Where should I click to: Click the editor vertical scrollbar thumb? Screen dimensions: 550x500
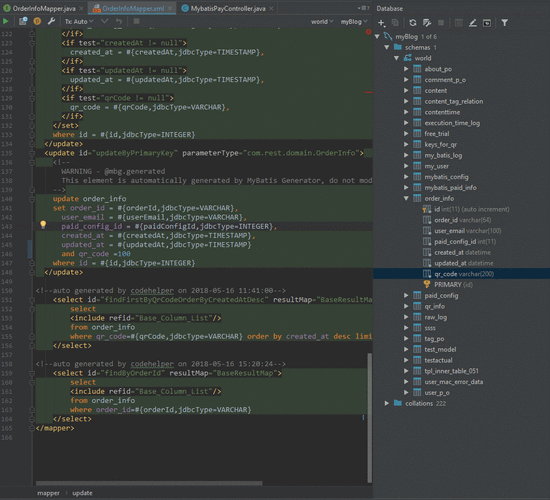(369, 418)
